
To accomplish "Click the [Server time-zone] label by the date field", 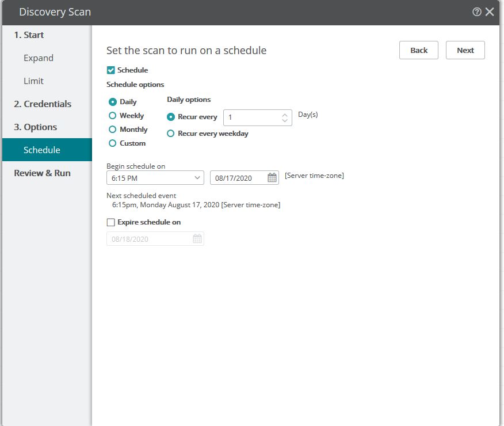I will [x=314, y=176].
